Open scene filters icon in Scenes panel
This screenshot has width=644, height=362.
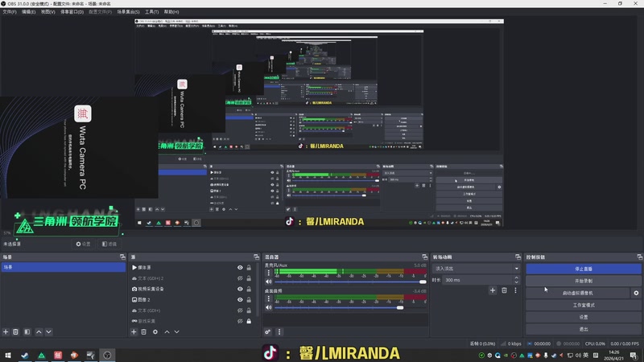pos(27,331)
